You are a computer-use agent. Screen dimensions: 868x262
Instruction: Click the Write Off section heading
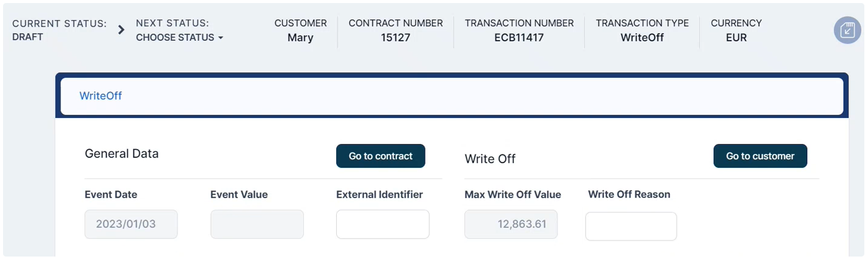[x=490, y=159]
